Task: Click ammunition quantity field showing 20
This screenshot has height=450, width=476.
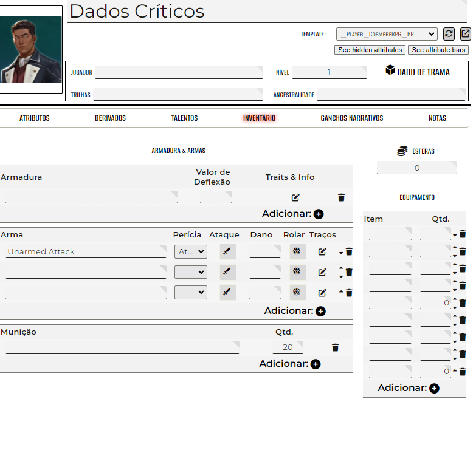Action: click(x=288, y=347)
